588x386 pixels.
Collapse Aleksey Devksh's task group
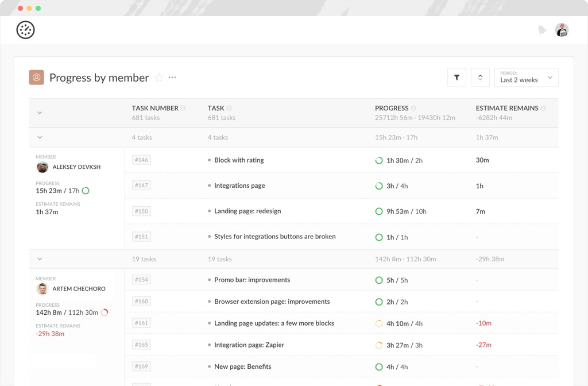[x=40, y=137]
